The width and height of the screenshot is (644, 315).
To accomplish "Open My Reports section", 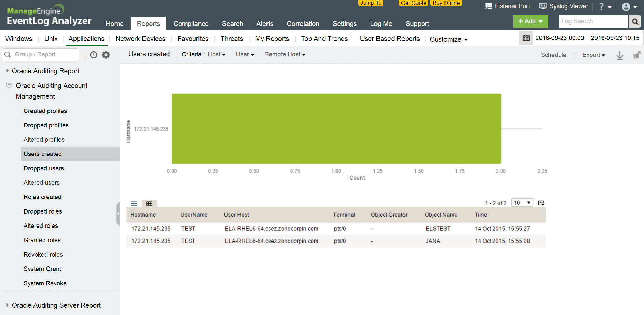I will 272,39.
